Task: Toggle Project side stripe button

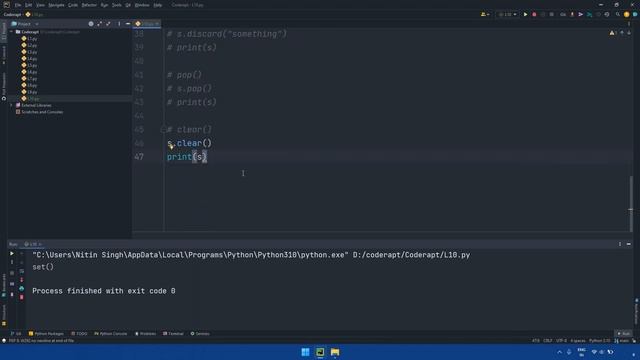Action: (x=4, y=31)
